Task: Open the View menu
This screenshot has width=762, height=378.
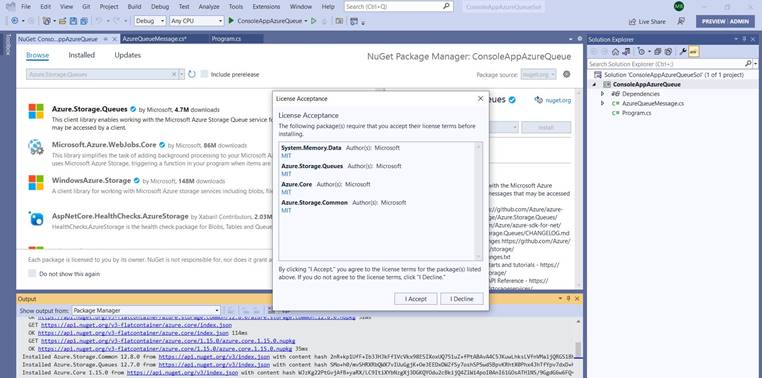Action: [66, 7]
